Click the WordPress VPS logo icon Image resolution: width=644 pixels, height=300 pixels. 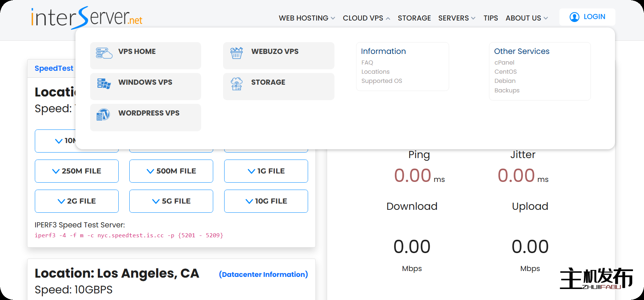(x=103, y=114)
